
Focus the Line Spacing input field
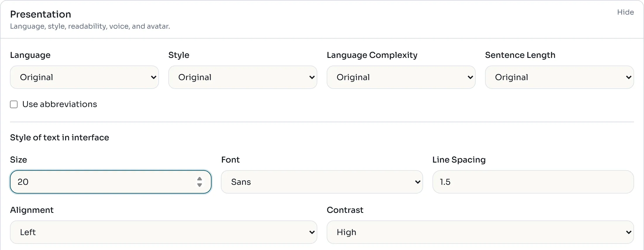click(533, 182)
